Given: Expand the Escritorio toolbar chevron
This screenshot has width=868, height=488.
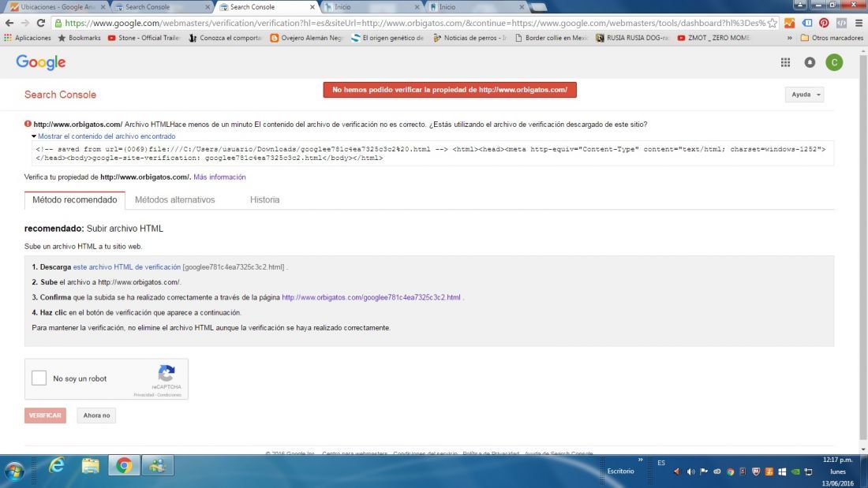Looking at the screenshot, I should [641, 460].
